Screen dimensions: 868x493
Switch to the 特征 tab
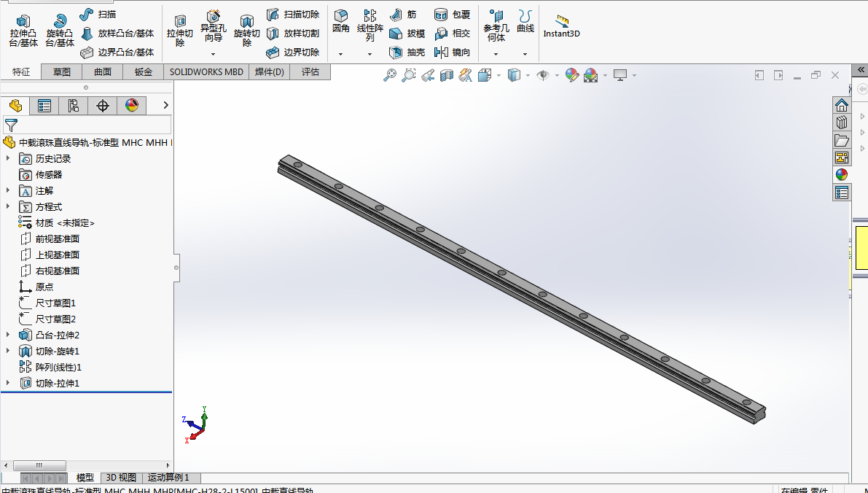pos(21,72)
